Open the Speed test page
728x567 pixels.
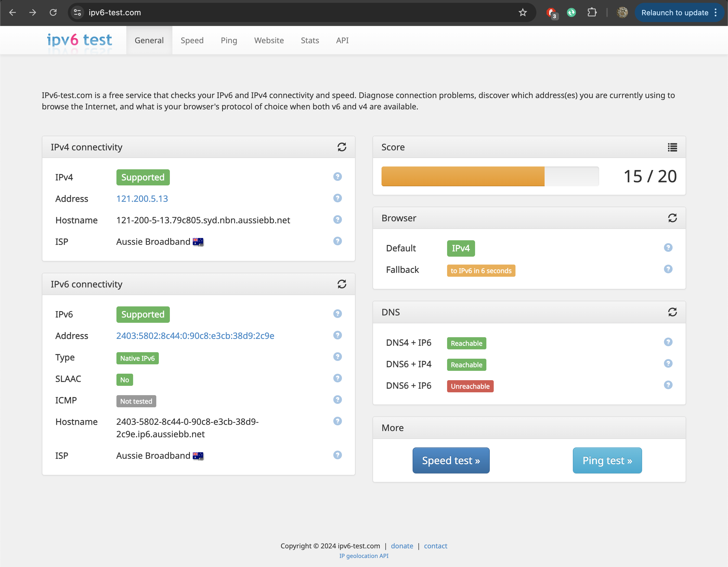click(450, 460)
